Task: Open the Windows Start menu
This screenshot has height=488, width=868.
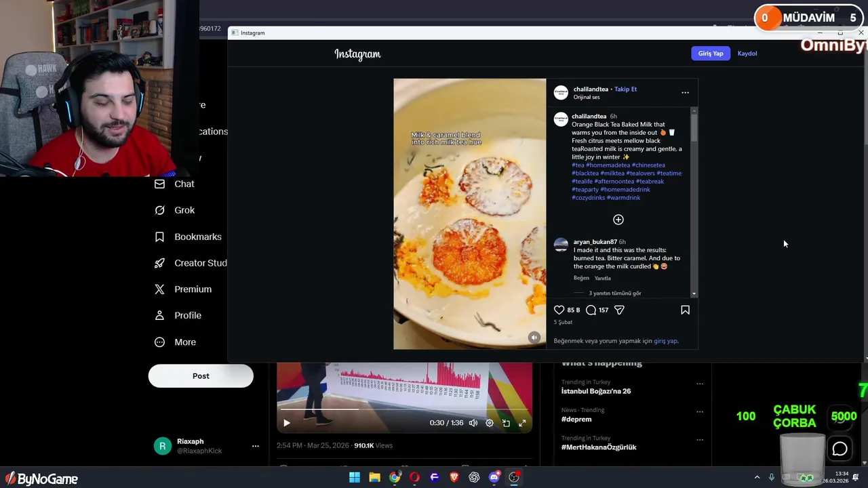Action: point(355,478)
